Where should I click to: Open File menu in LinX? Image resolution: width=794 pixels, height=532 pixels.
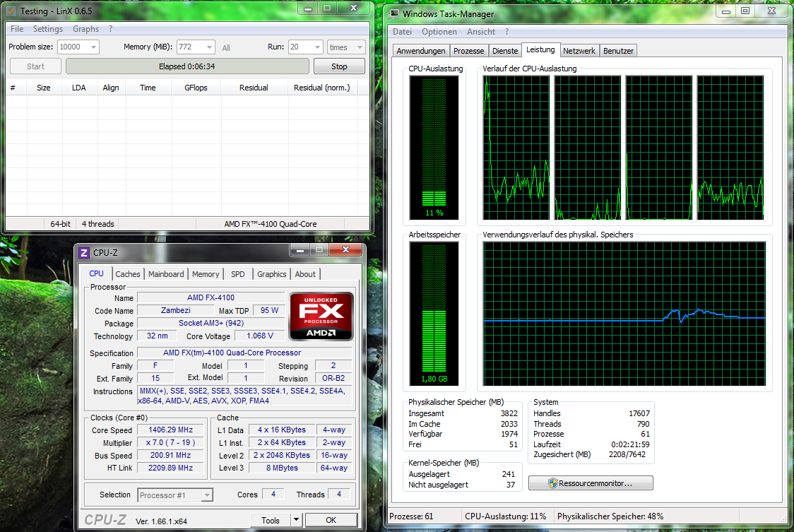coord(17,29)
